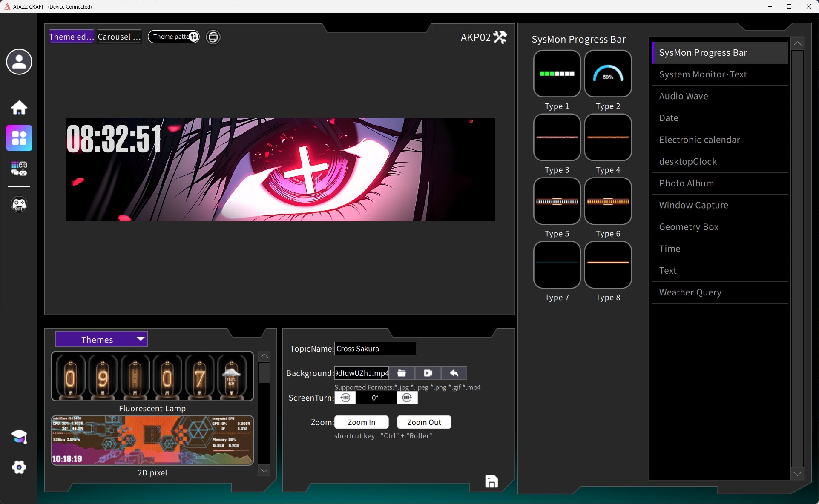Select the 2D pixel theme thumbnail

click(x=152, y=440)
